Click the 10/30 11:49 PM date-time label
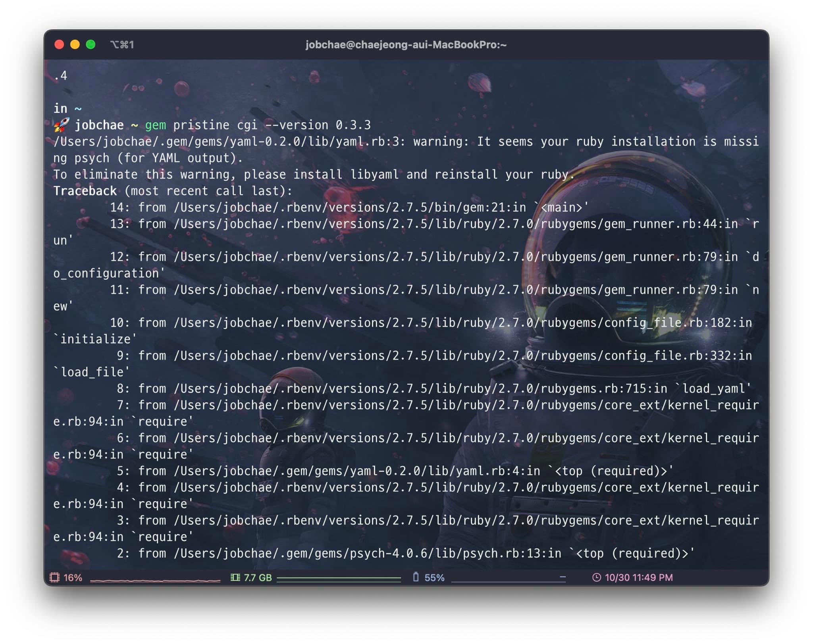 [x=639, y=578]
